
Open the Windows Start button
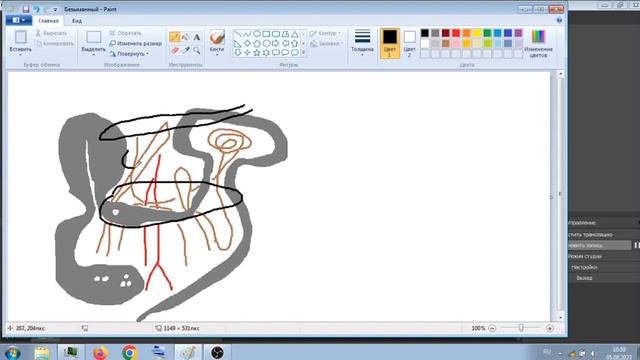(12, 352)
